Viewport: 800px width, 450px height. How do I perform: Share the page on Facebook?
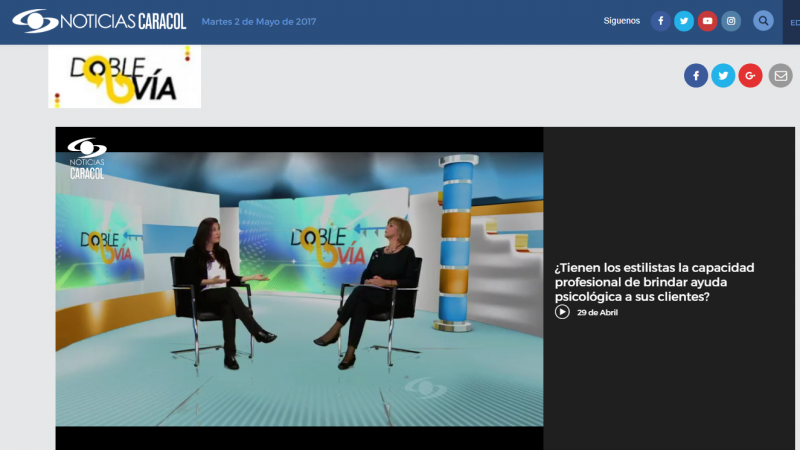click(x=696, y=76)
